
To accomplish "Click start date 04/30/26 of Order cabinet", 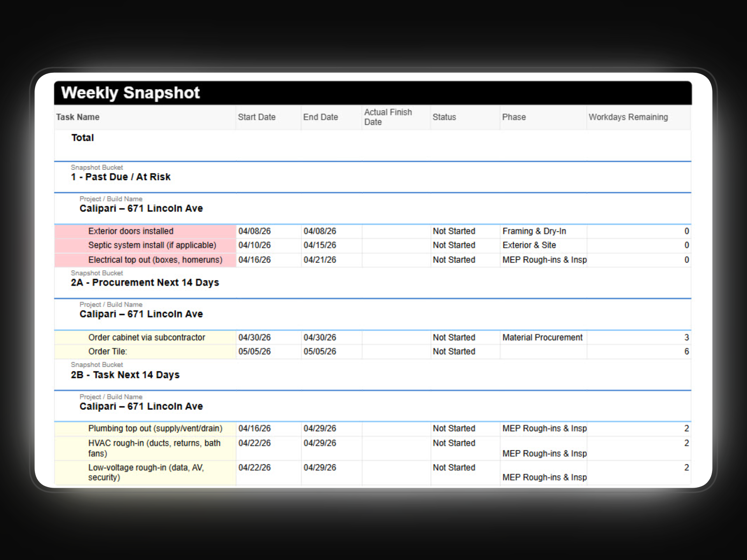I will click(x=254, y=338).
